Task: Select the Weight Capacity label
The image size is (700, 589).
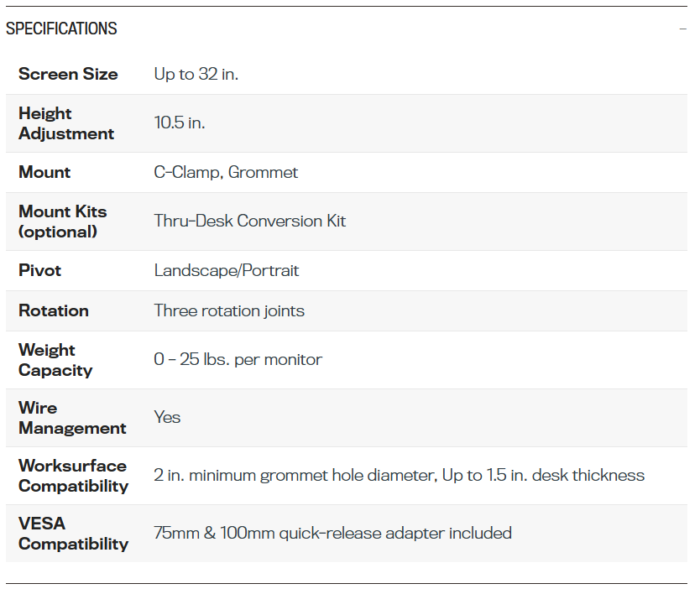Action: pos(55,360)
